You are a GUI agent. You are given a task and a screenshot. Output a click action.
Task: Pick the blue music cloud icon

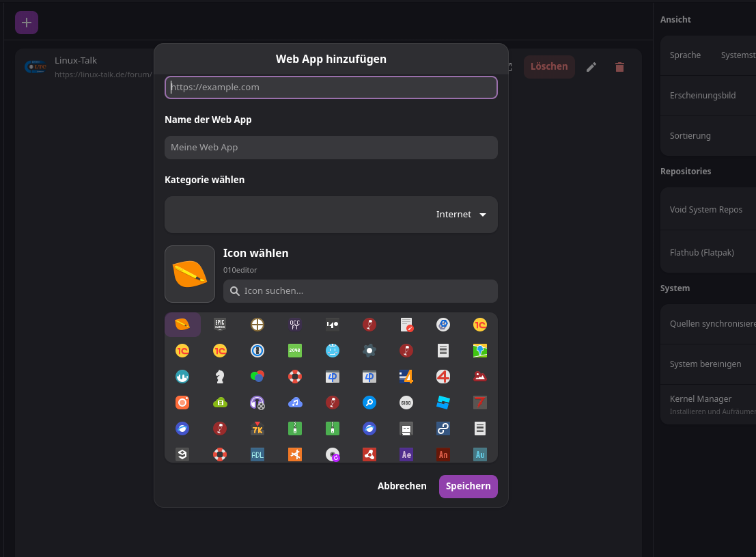coord(294,403)
